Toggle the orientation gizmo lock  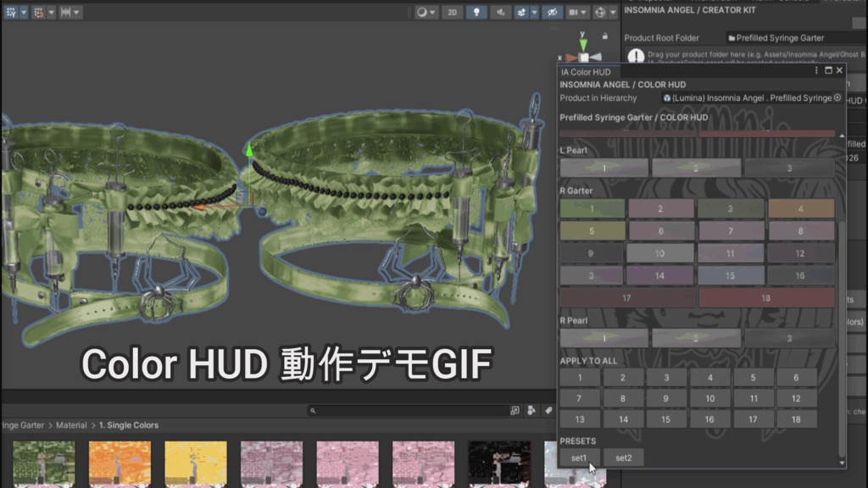605,36
